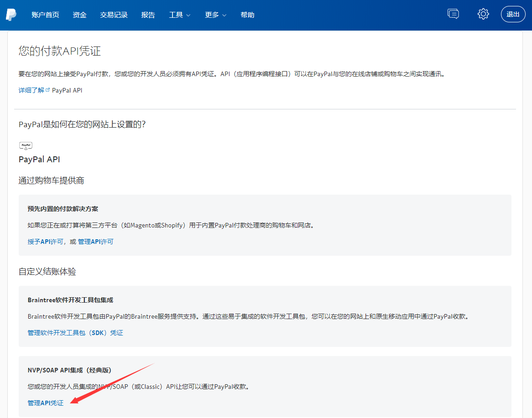This screenshot has width=532, height=418.
Task: Click the small PayPal API badge icon
Action: click(x=26, y=146)
